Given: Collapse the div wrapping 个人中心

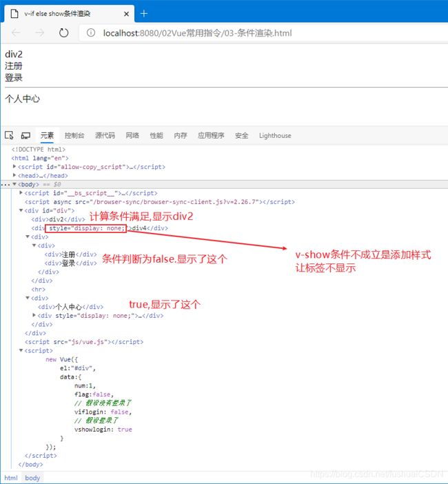Looking at the screenshot, I should [28, 298].
